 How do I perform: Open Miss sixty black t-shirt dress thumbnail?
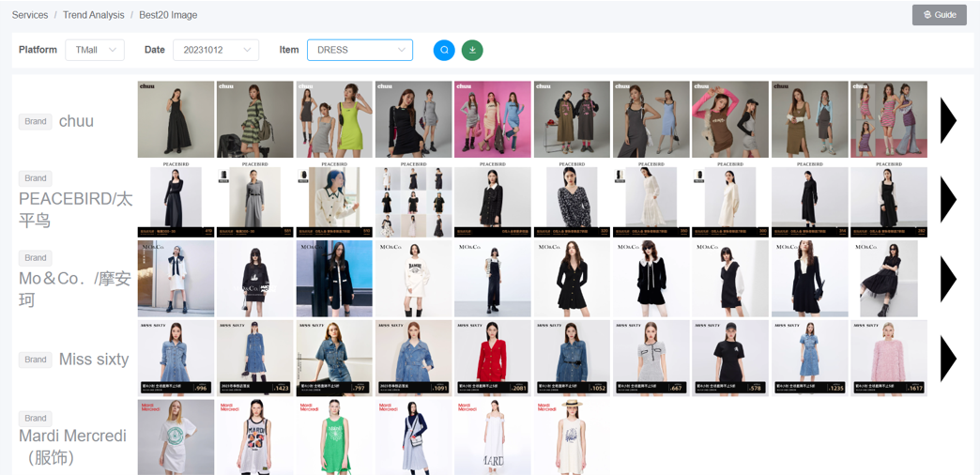coord(730,358)
